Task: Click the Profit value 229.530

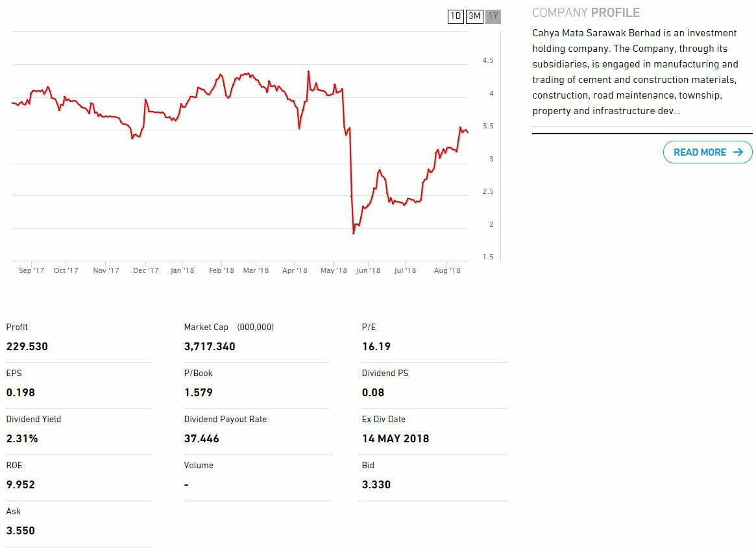Action: coord(27,346)
